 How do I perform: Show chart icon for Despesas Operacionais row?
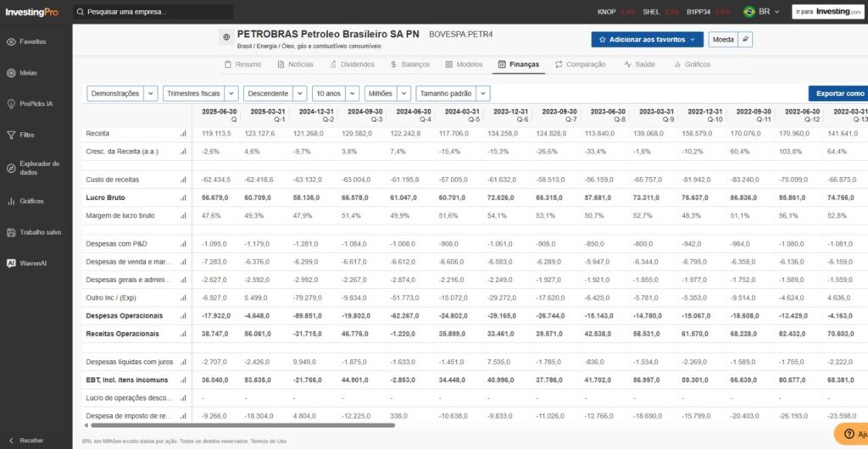click(183, 316)
